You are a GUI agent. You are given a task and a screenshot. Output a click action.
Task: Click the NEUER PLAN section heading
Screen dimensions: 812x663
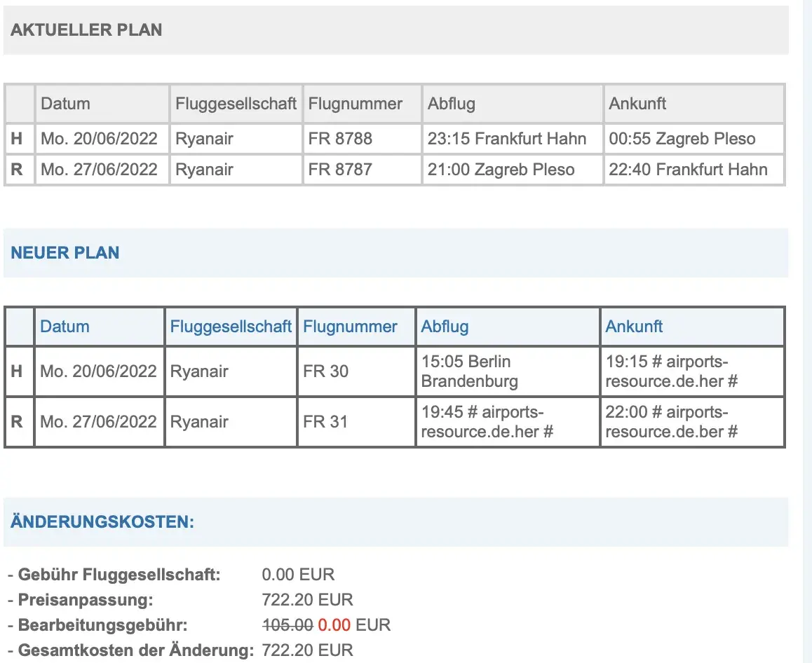click(x=65, y=253)
